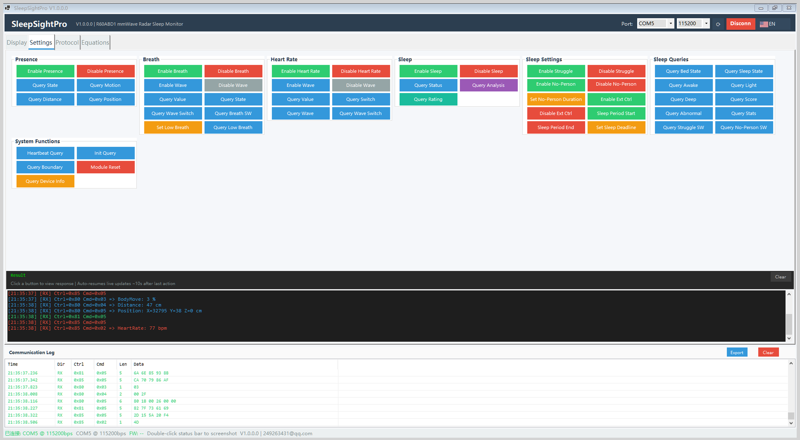This screenshot has width=800, height=440.
Task: Click the red Clear button in Communication Log
Action: [768, 352]
